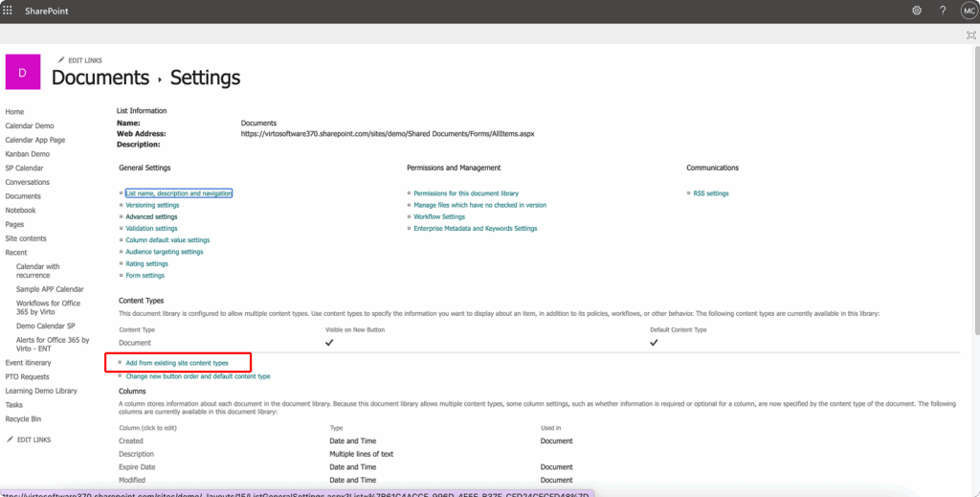Select Kanban Demo in left navigation
The height and width of the screenshot is (497, 980).
click(27, 154)
